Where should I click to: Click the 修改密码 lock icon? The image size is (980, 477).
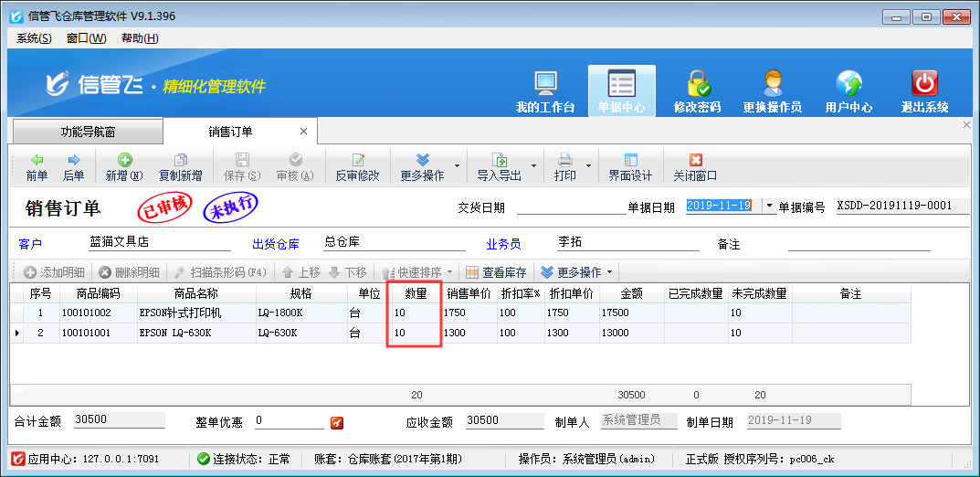pyautogui.click(x=698, y=84)
